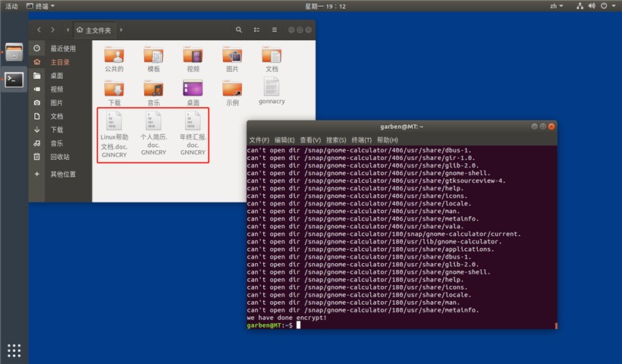
Task: Expand the zh input language dropdown
Action: [x=556, y=6]
